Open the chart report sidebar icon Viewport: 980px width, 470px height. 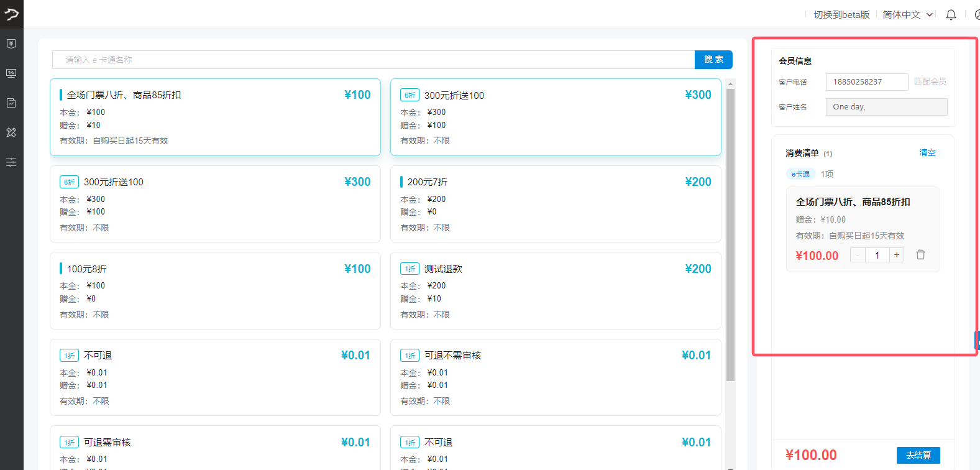click(x=11, y=103)
